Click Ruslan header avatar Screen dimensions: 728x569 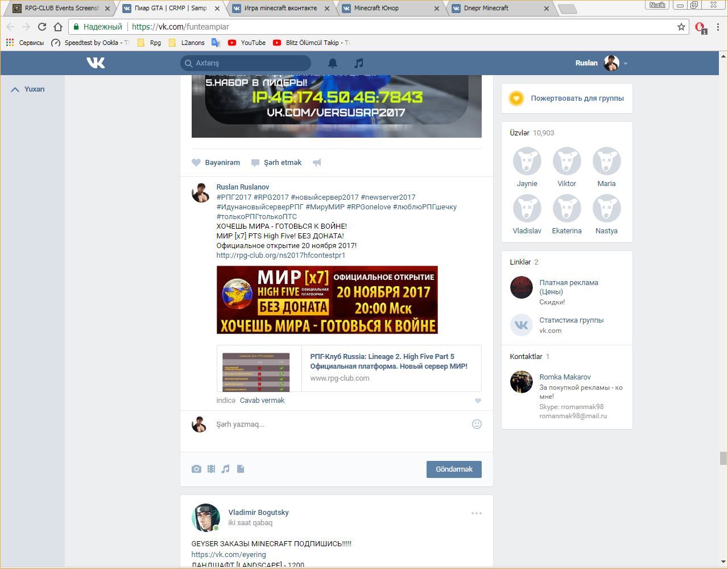click(x=611, y=63)
